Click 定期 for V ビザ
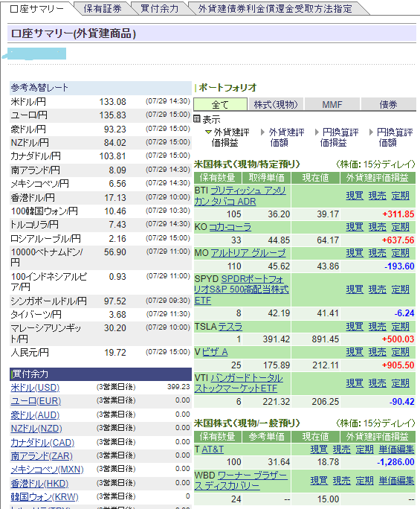Image resolution: width=420 pixels, height=509 pixels. click(x=400, y=352)
